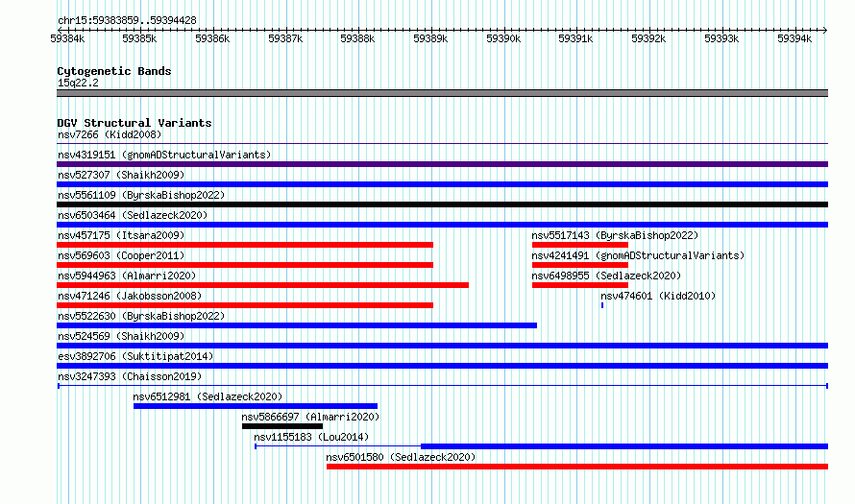Open nsv524569 (Shaikh2009) variant label
The image size is (855, 504).
[x=121, y=336]
